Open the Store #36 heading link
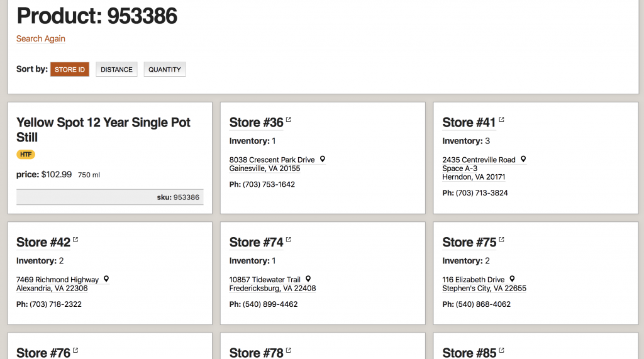The width and height of the screenshot is (644, 359). coord(257,123)
